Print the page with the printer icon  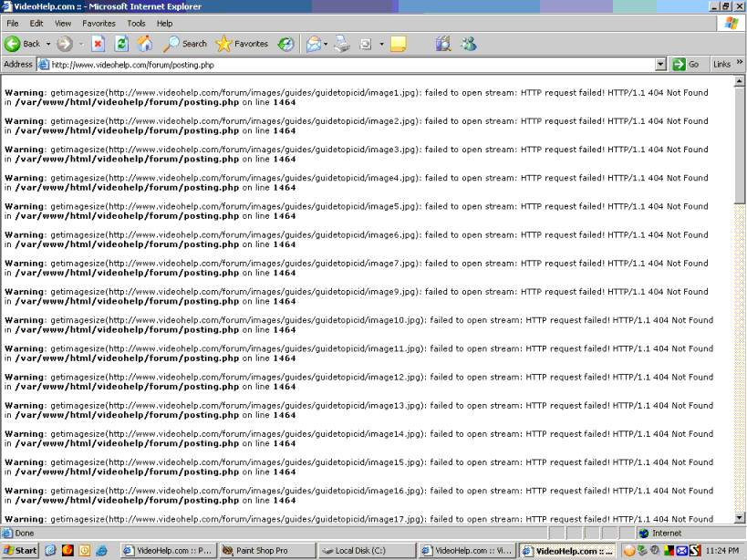(342, 45)
